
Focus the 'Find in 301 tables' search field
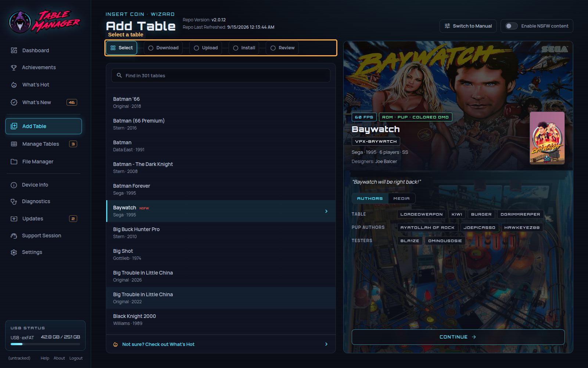click(221, 75)
